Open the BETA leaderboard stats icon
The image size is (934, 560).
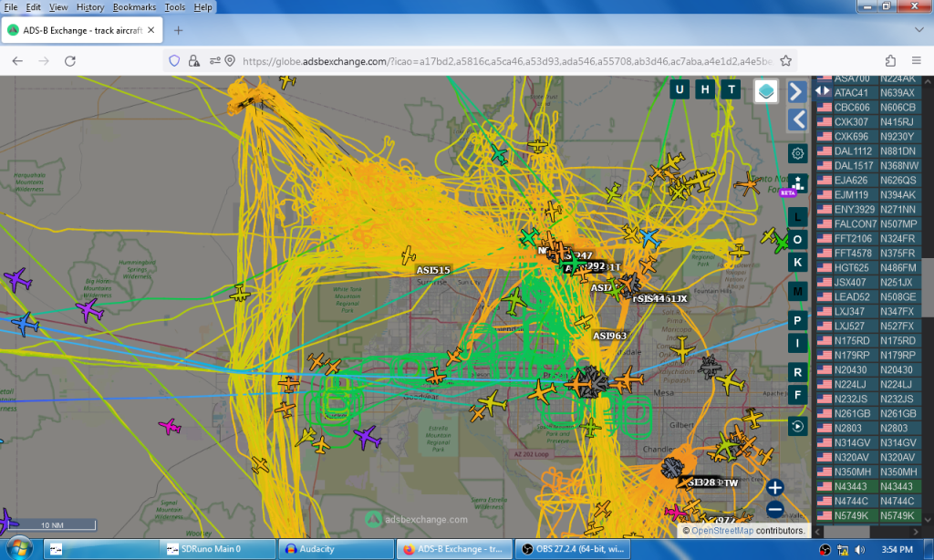(x=796, y=184)
